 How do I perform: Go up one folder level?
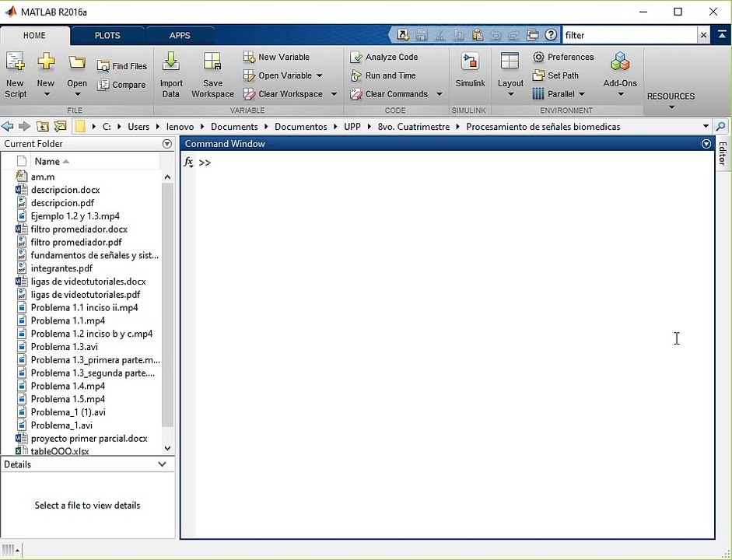pyautogui.click(x=43, y=127)
